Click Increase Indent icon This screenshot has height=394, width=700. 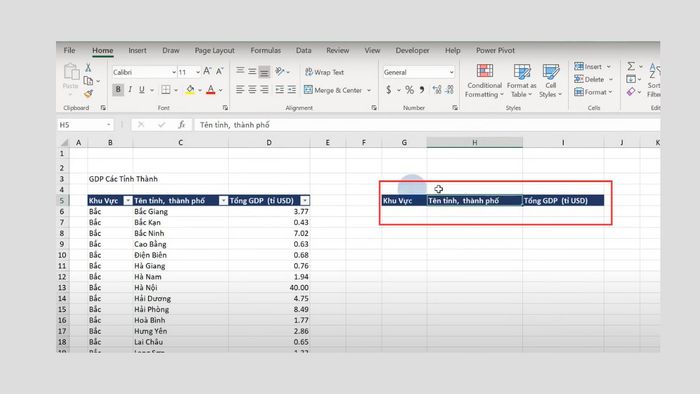click(292, 90)
